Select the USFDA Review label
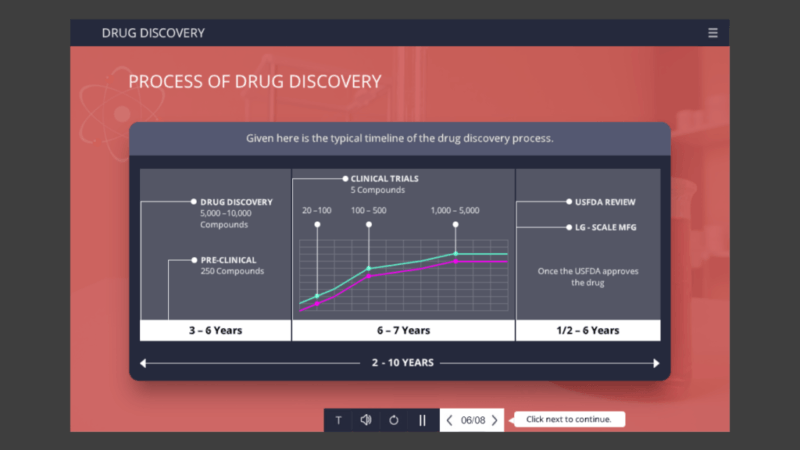The image size is (800, 450). click(x=605, y=202)
